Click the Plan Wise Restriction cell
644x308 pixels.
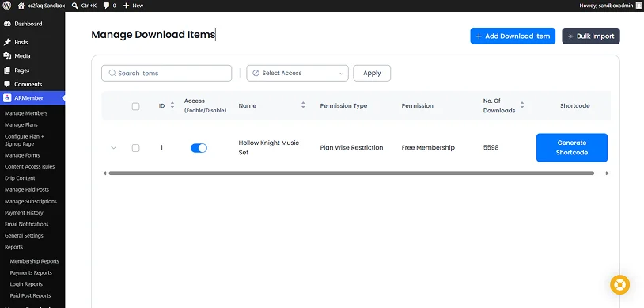pos(351,147)
